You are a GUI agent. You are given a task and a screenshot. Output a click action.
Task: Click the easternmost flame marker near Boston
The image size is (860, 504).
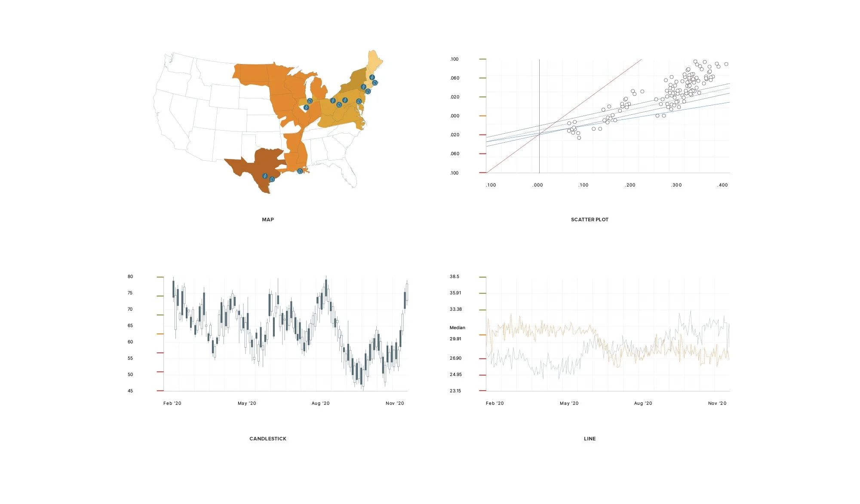tap(375, 82)
